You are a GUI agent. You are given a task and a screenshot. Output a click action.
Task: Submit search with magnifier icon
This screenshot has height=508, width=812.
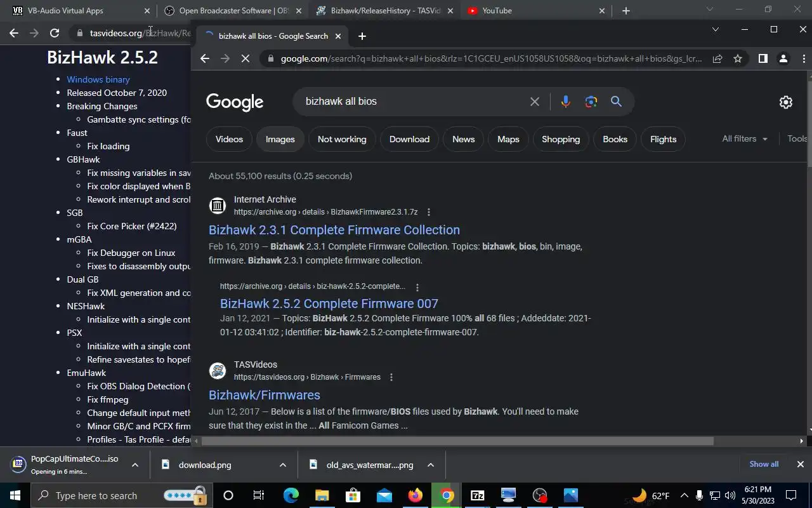(x=616, y=102)
